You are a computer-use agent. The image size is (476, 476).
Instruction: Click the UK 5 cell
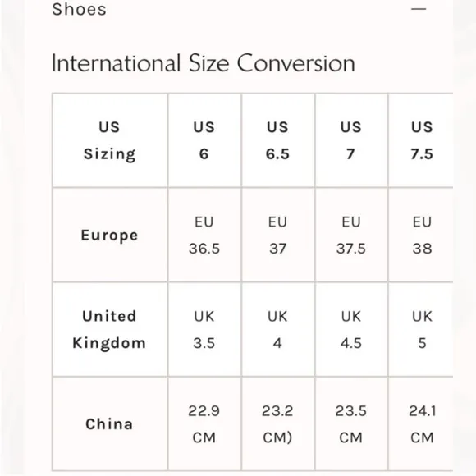pos(421,330)
